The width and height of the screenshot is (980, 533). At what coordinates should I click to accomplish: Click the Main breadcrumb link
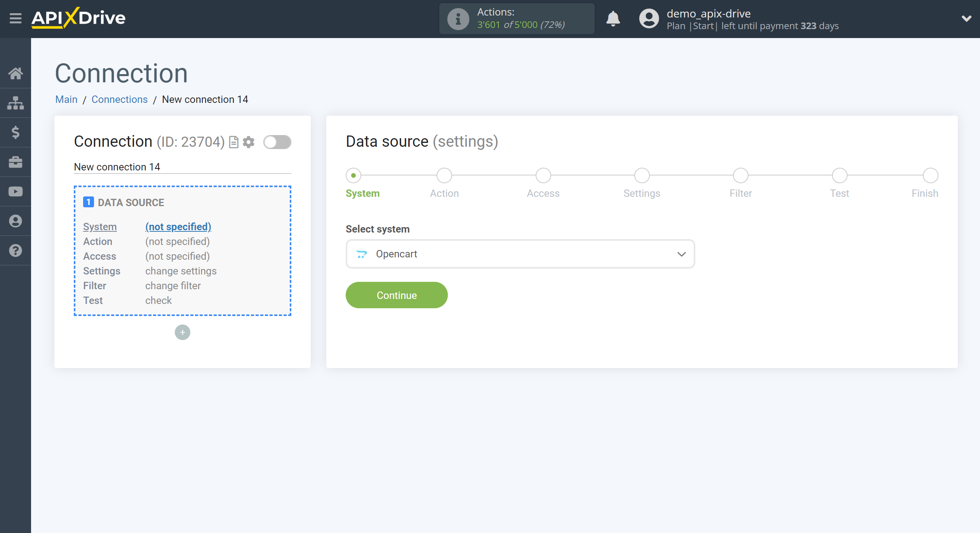66,99
